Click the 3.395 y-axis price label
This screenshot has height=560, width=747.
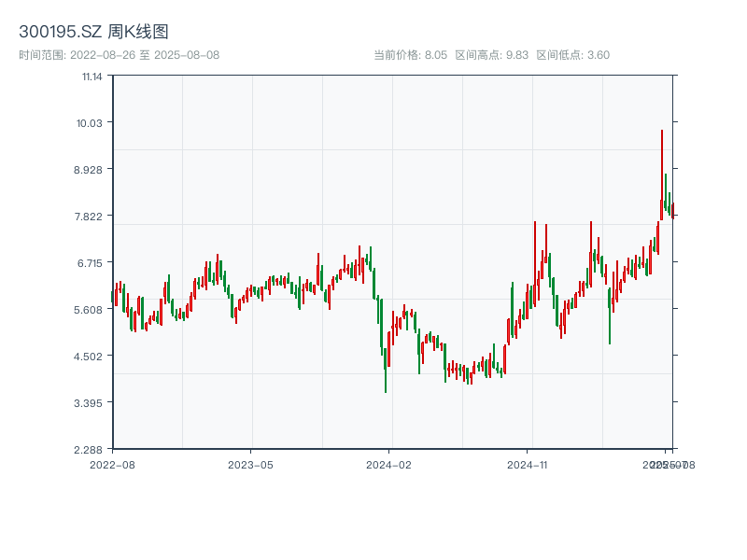91,403
